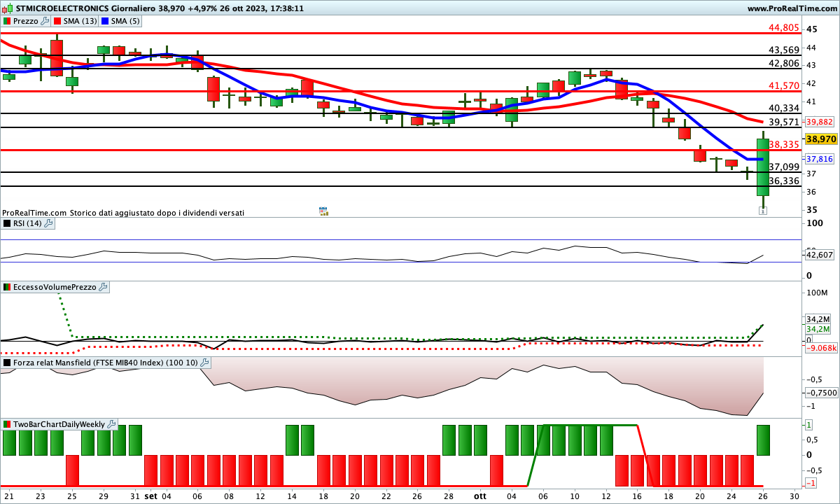This screenshot has width=840, height=504.
Task: Click the 37,099 price level label
Action: tap(783, 167)
